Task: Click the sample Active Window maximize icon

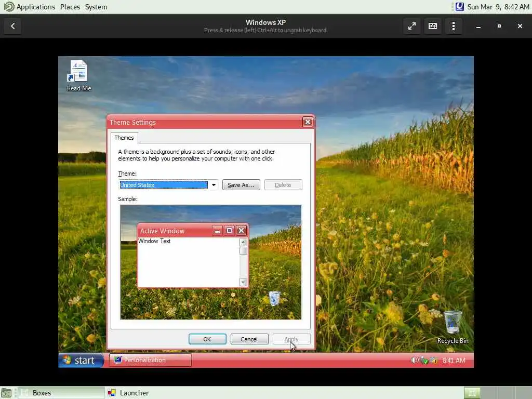Action: tap(229, 231)
